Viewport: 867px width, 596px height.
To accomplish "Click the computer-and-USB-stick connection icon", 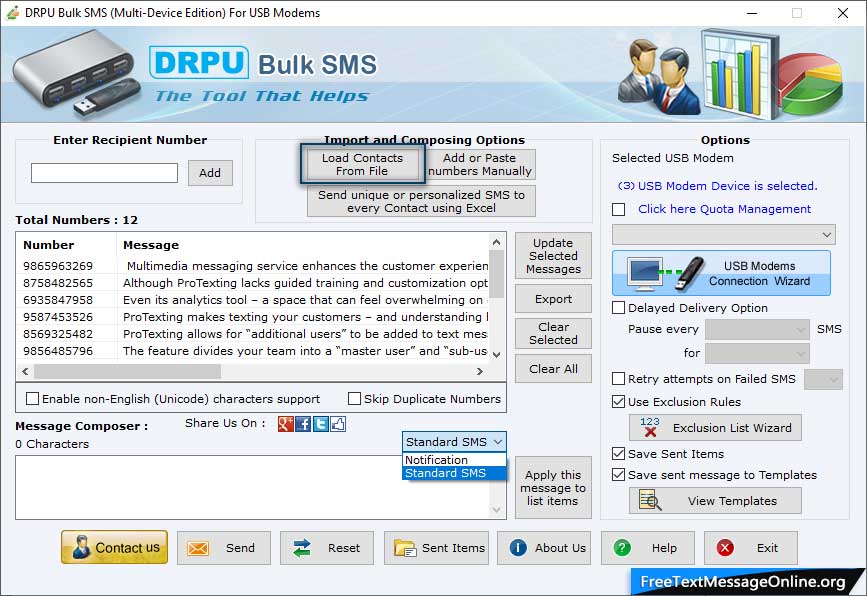I will click(666, 274).
